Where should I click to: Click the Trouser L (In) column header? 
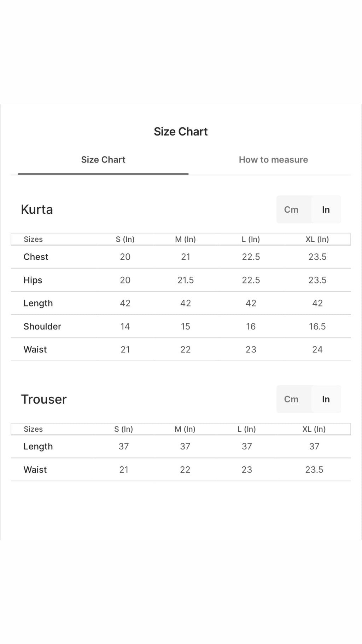tap(247, 429)
